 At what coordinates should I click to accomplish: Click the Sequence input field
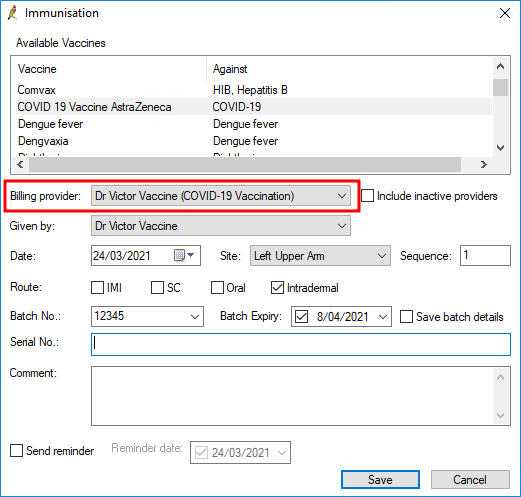pos(485,256)
